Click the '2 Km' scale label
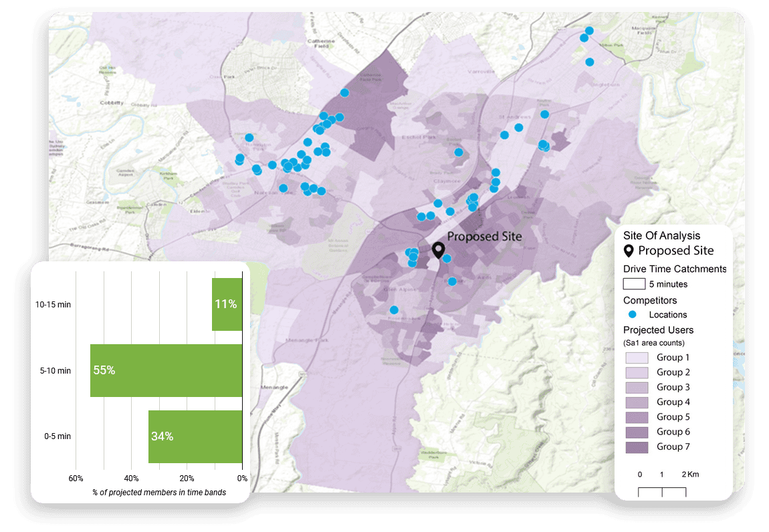The image size is (769, 532). pos(690,474)
